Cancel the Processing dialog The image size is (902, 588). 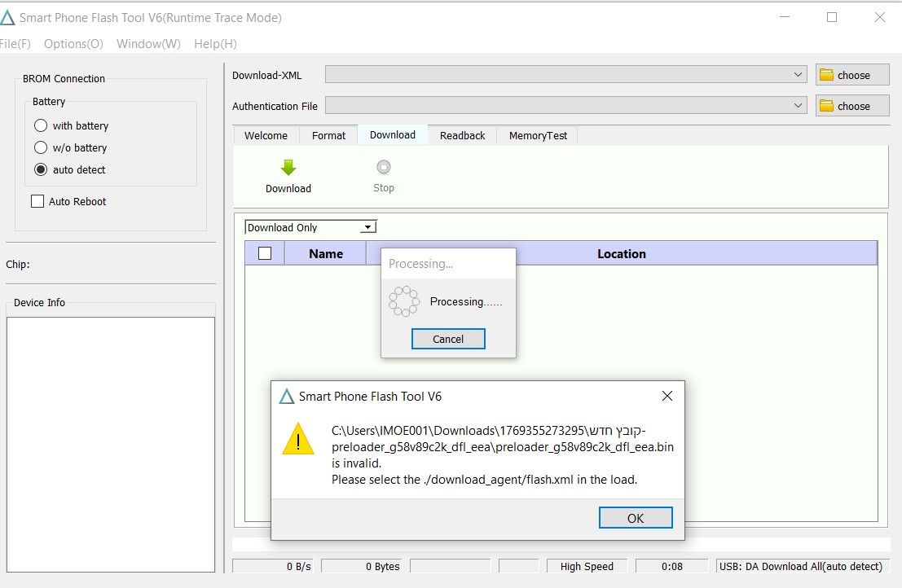coord(448,339)
